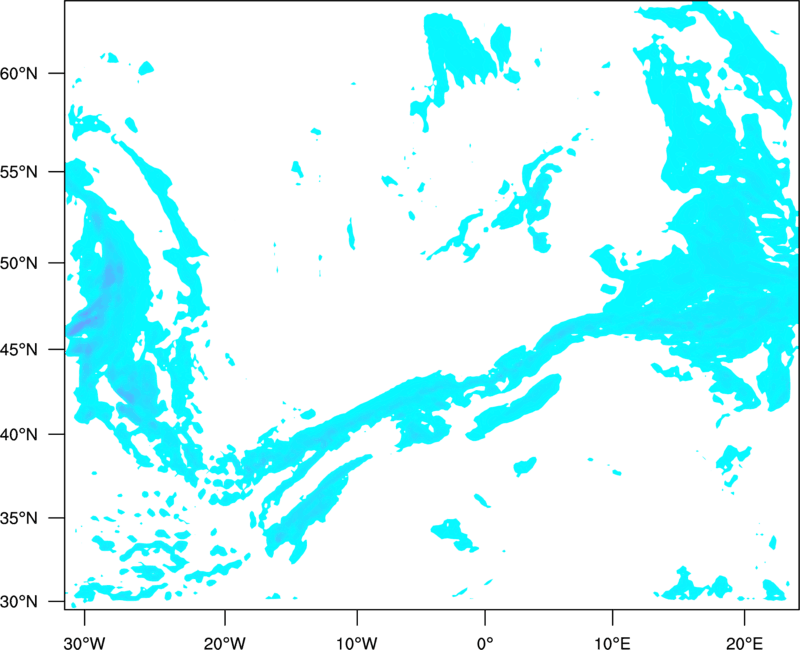Click the 10°W longitude label

(357, 643)
